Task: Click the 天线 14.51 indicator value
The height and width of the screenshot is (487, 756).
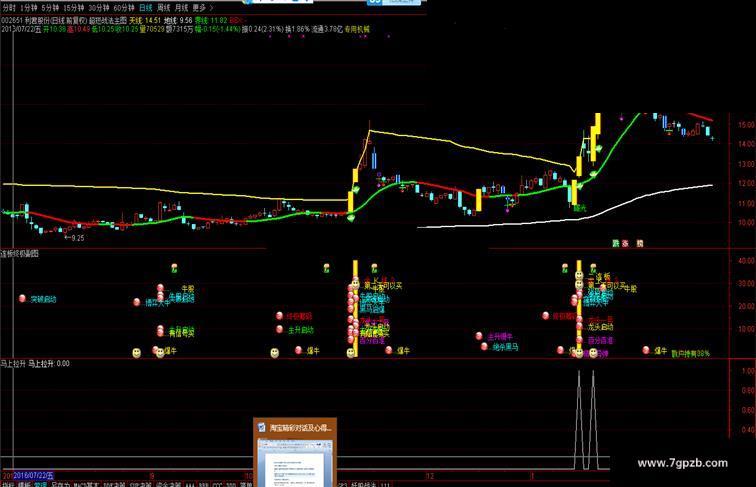Action: click(x=145, y=21)
